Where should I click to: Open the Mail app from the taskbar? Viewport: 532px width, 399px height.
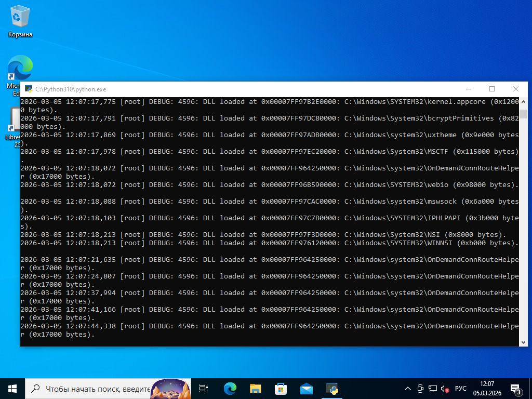306,388
